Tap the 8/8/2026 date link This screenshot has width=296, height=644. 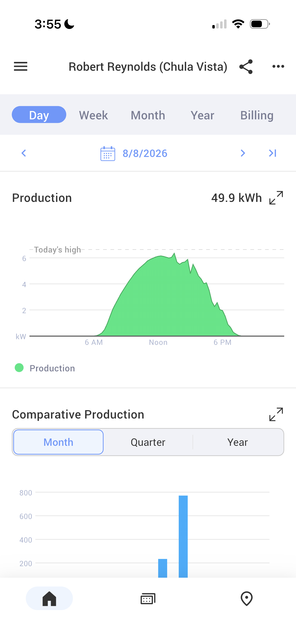tap(145, 153)
